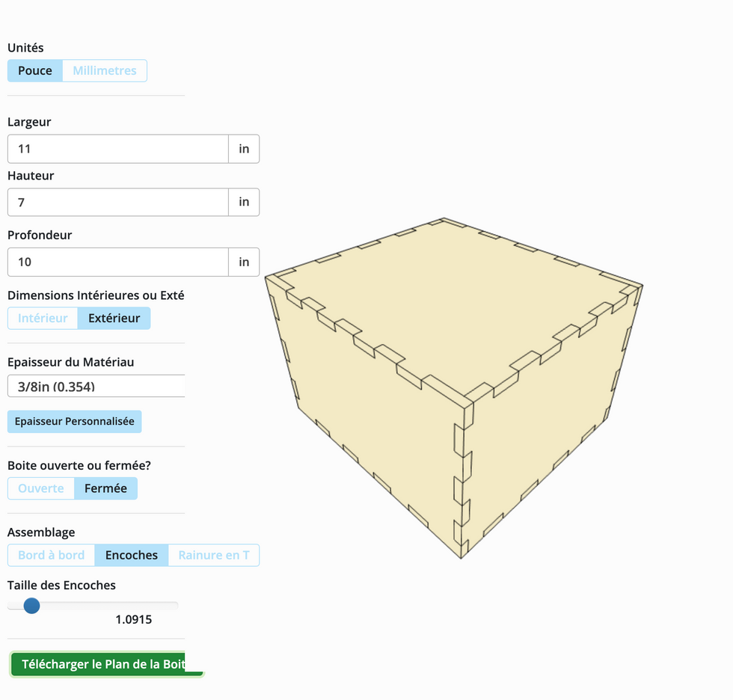Choose Extérieur dimensions option
This screenshot has height=700, width=733.
[114, 319]
